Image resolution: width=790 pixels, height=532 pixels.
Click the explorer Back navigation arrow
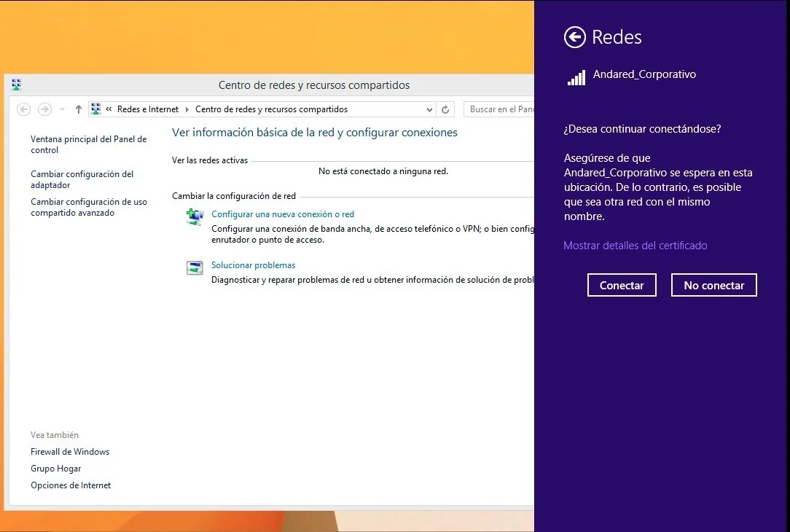click(23, 109)
